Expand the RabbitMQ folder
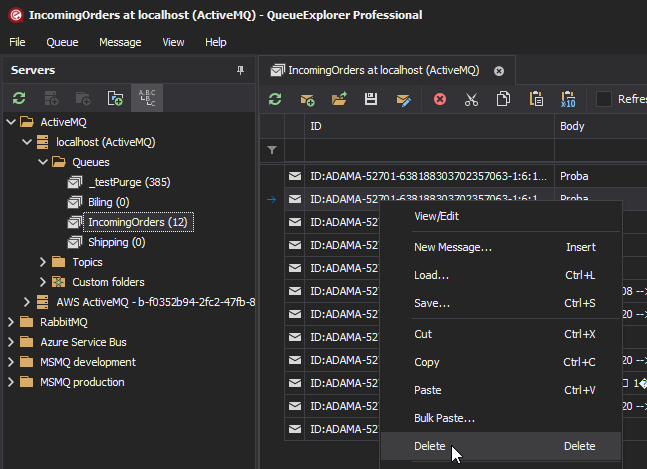Screen dimensions: 647x469 tap(11, 322)
